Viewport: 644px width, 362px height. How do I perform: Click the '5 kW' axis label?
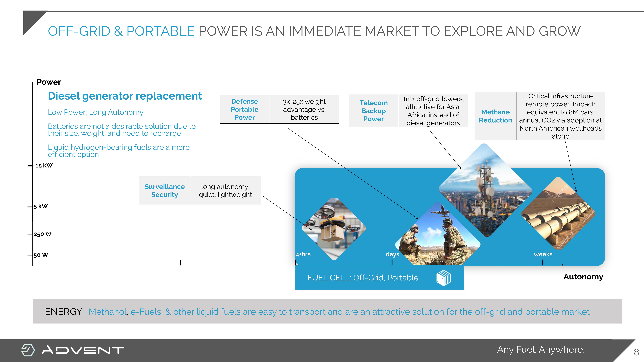41,206
